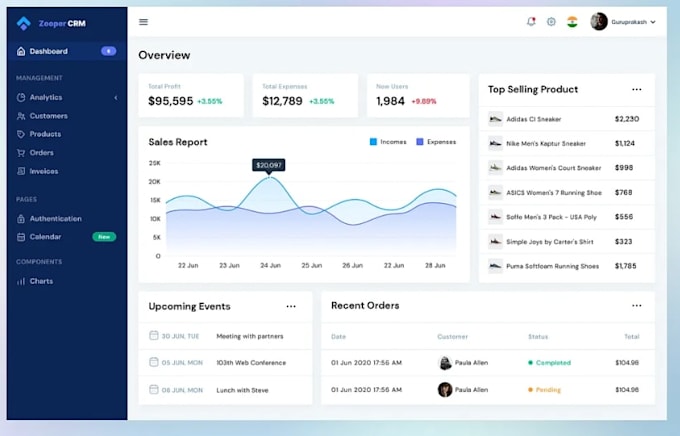Open the Invoices menu item
Image resolution: width=680 pixels, height=436 pixels.
(x=67, y=171)
